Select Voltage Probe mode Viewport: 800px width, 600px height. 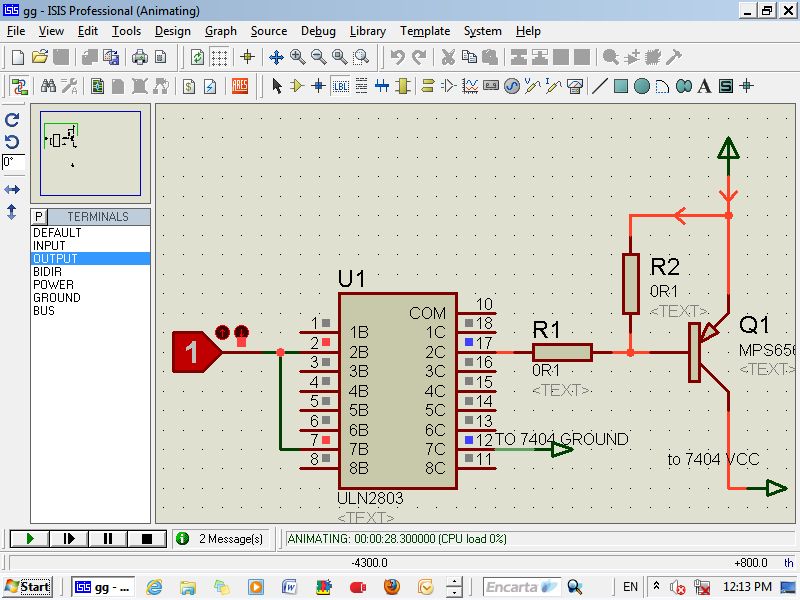532,86
